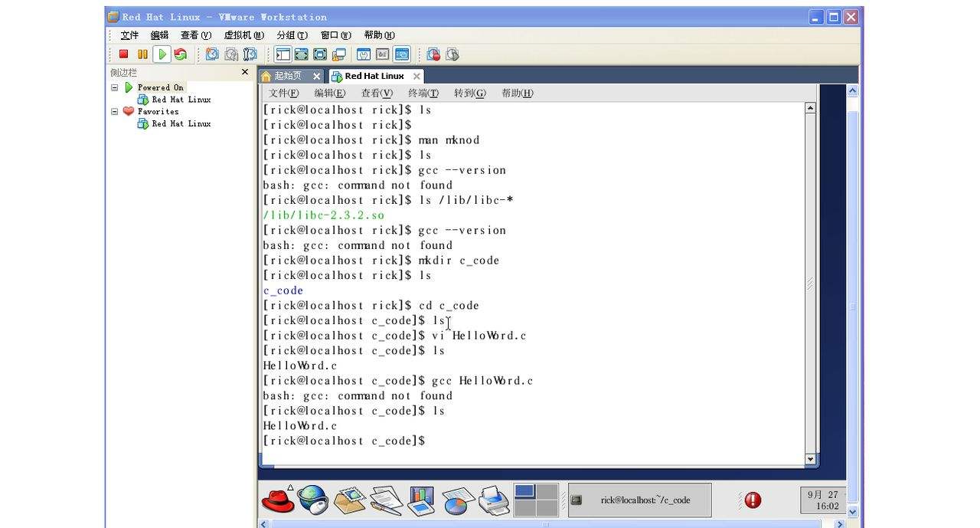Select Red Hat Linux under Favorites
This screenshot has height=528, width=980.
click(x=181, y=123)
